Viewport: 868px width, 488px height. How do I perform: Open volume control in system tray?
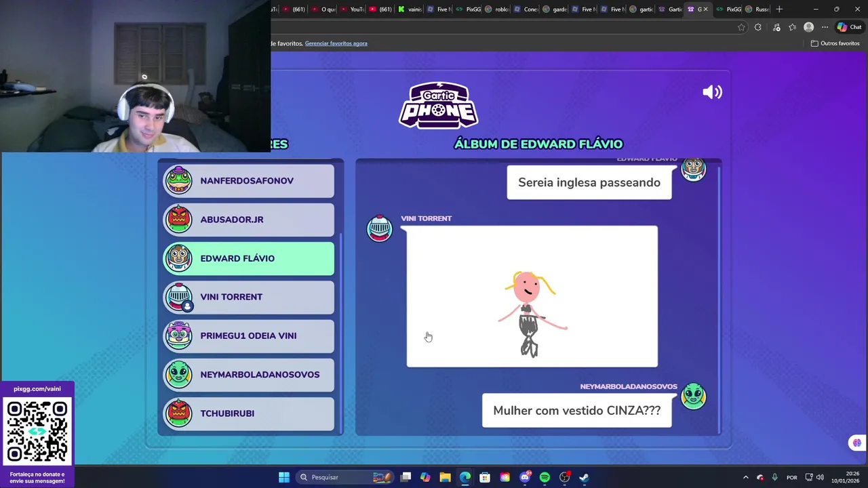tap(820, 477)
